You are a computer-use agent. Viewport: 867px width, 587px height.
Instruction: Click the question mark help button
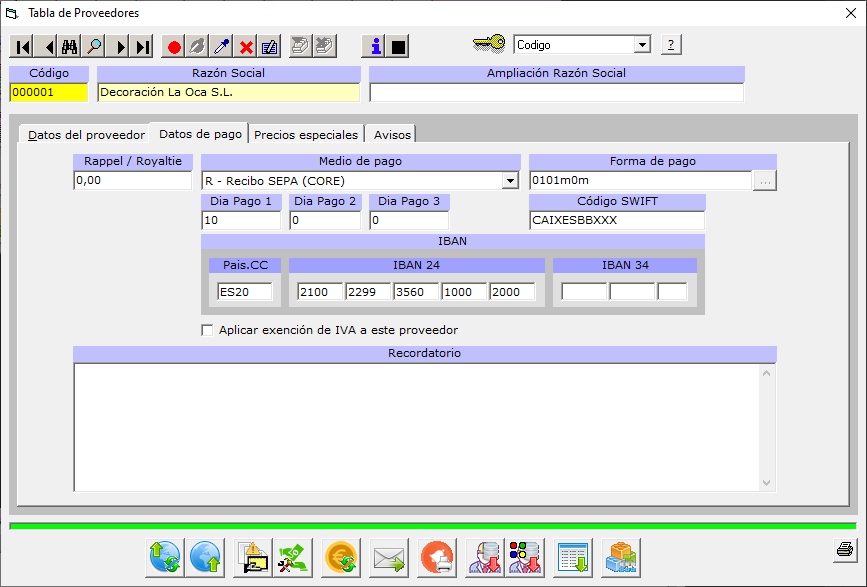pos(671,45)
